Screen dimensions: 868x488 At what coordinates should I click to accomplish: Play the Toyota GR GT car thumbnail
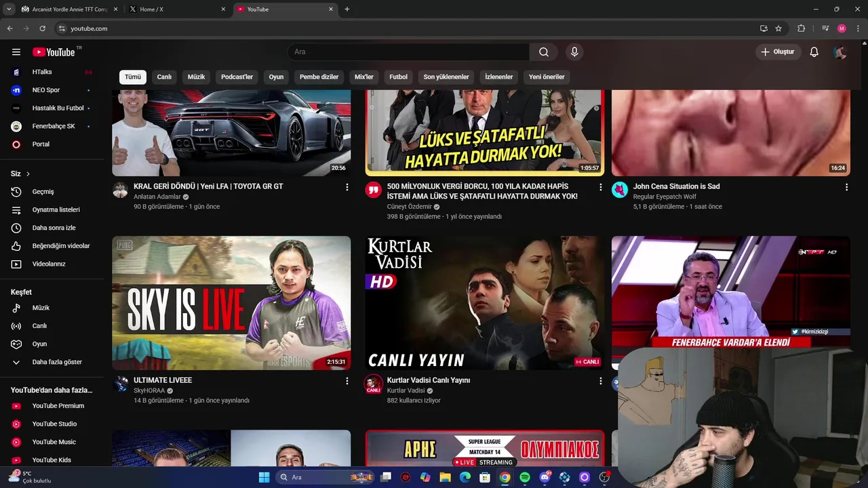(x=231, y=133)
